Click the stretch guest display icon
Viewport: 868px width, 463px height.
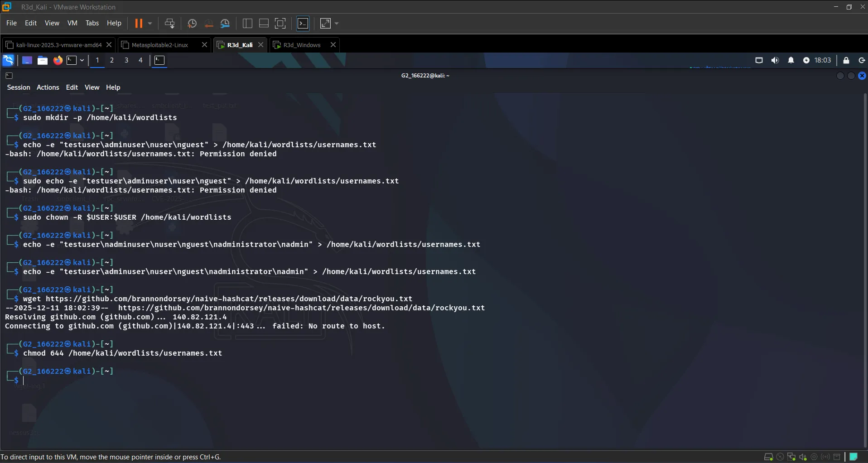pos(326,23)
